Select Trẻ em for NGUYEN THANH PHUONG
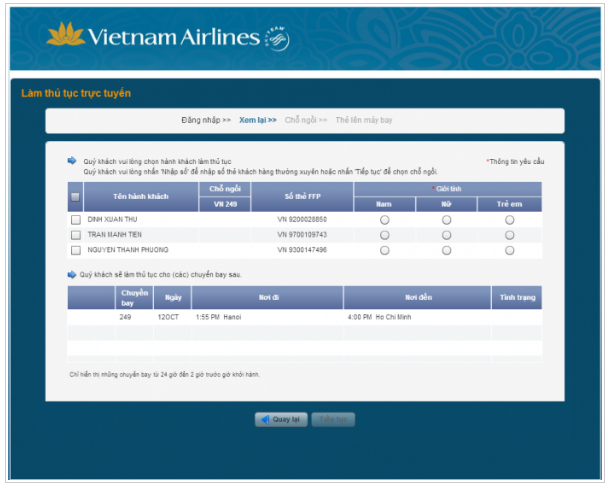This screenshot has height=485, width=608. (510, 250)
